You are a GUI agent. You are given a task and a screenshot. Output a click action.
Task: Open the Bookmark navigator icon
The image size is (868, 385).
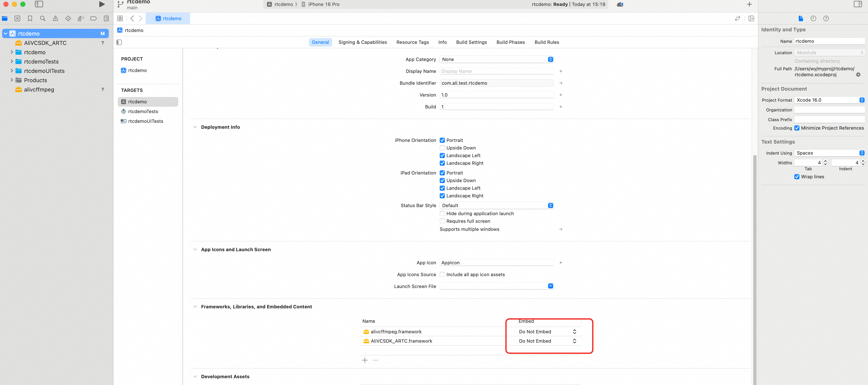30,19
